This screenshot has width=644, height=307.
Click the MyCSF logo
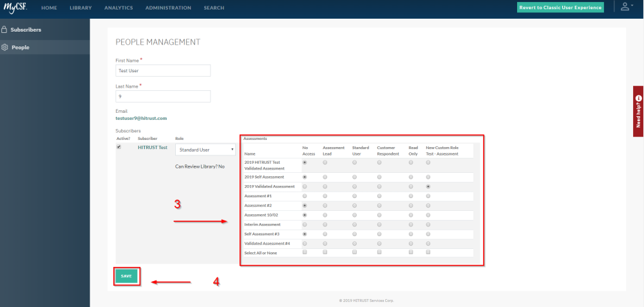click(14, 8)
